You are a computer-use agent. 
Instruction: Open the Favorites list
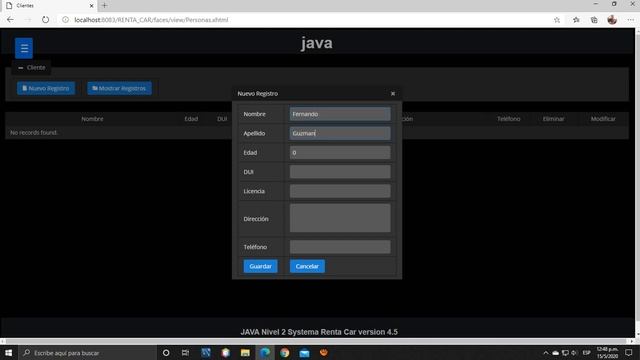[576, 20]
